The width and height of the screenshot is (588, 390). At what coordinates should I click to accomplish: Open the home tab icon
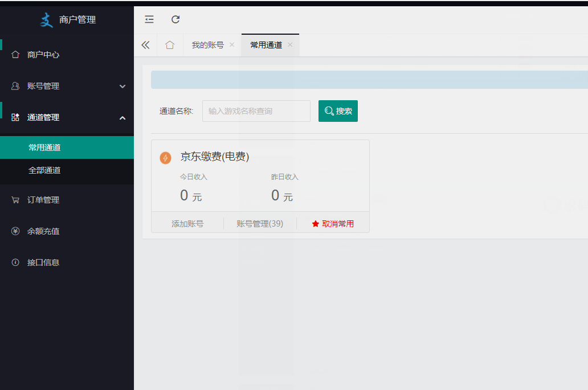pos(170,45)
